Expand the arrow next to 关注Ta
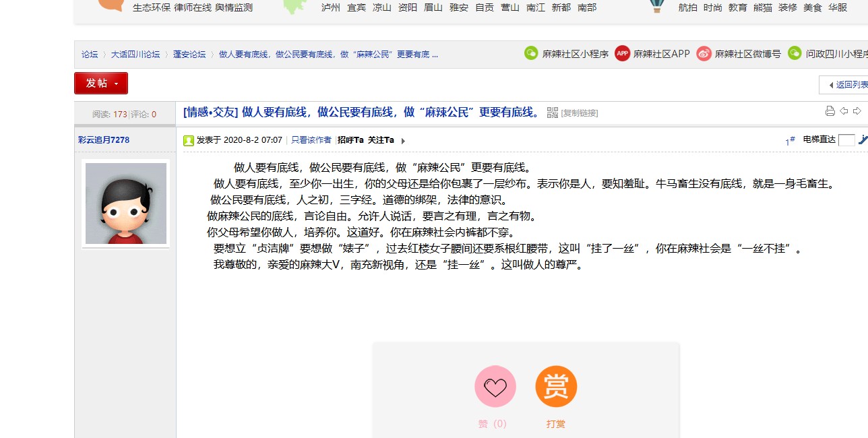This screenshot has width=868, height=438. (x=403, y=141)
